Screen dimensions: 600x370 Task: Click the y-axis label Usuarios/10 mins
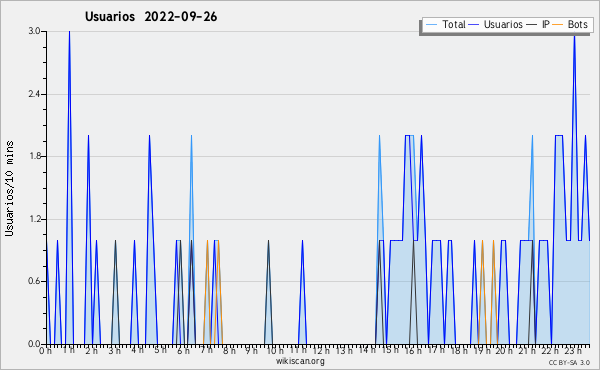tap(9, 189)
